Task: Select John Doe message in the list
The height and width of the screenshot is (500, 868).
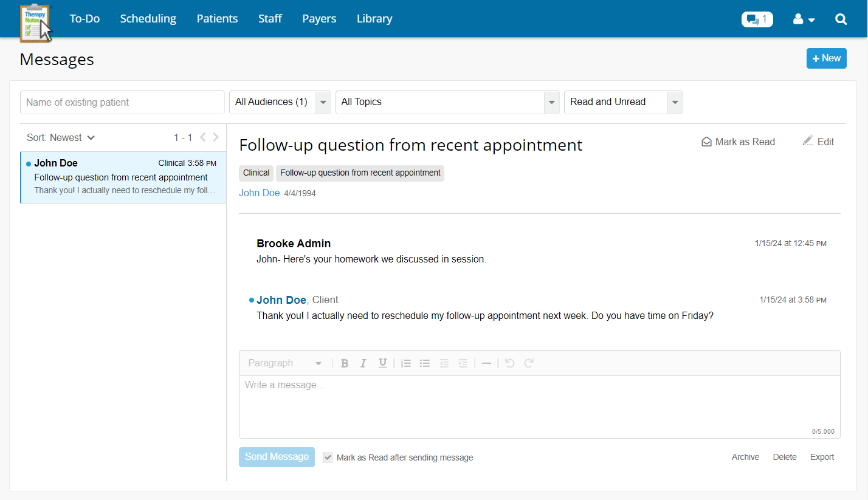Action: point(123,177)
